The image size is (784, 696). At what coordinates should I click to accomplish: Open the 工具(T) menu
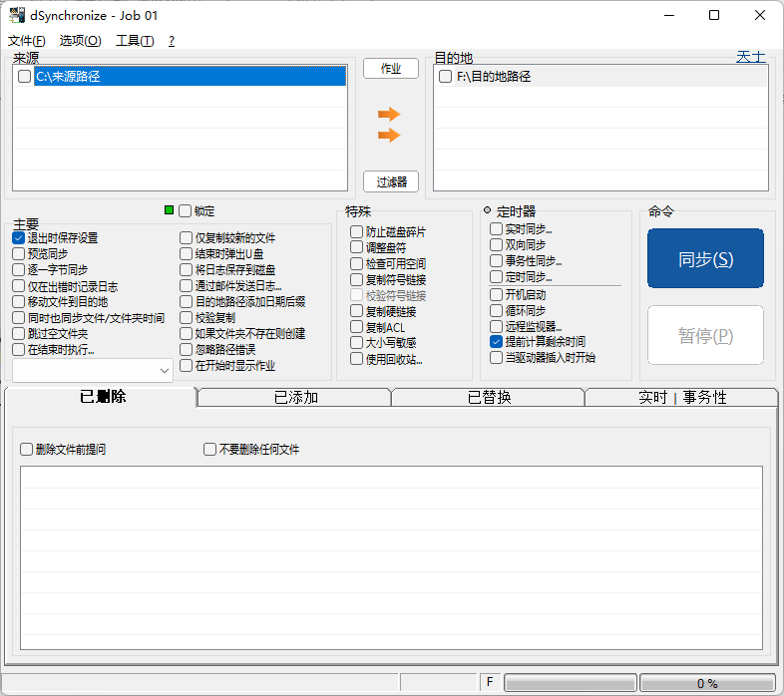tap(135, 41)
